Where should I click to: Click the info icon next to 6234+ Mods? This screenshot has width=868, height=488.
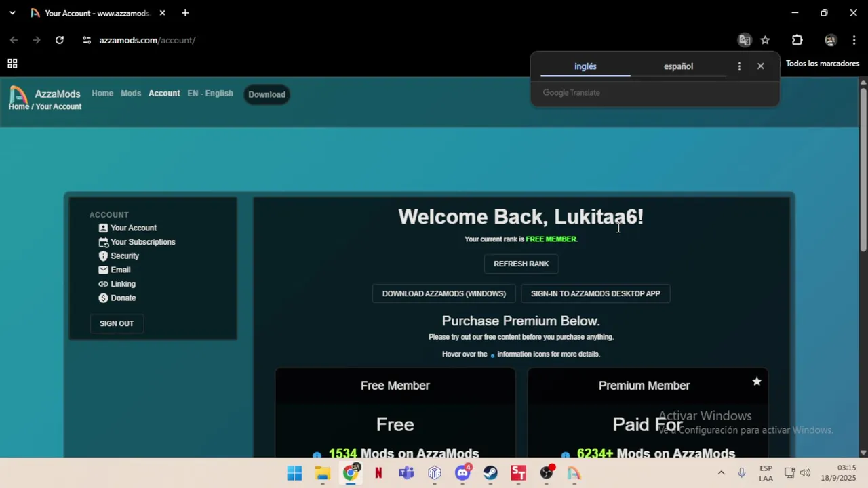(565, 455)
